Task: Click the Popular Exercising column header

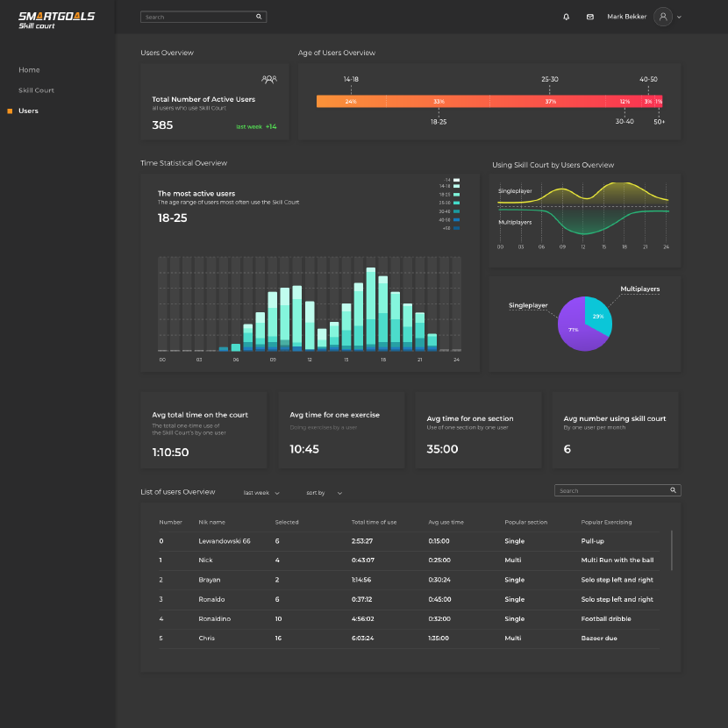Action: point(606,523)
